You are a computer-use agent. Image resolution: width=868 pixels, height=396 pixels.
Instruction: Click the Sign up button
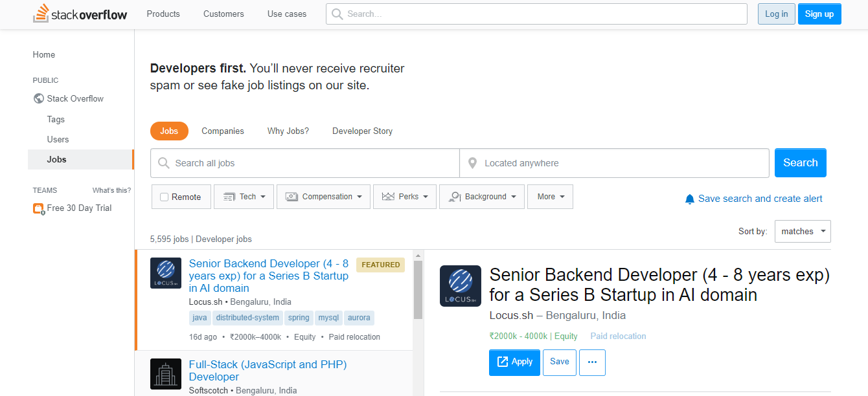[819, 14]
